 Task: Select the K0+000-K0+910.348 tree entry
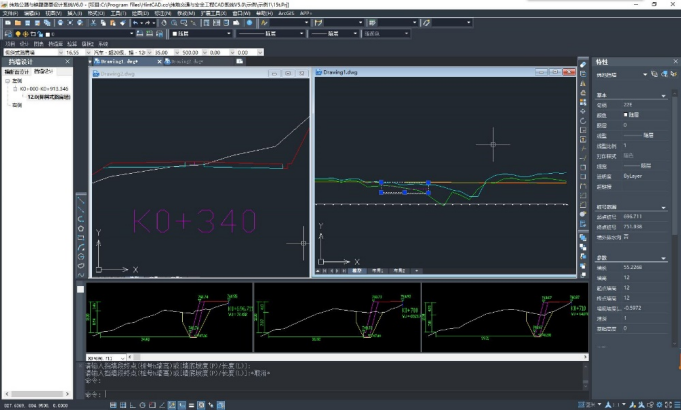tap(44, 89)
